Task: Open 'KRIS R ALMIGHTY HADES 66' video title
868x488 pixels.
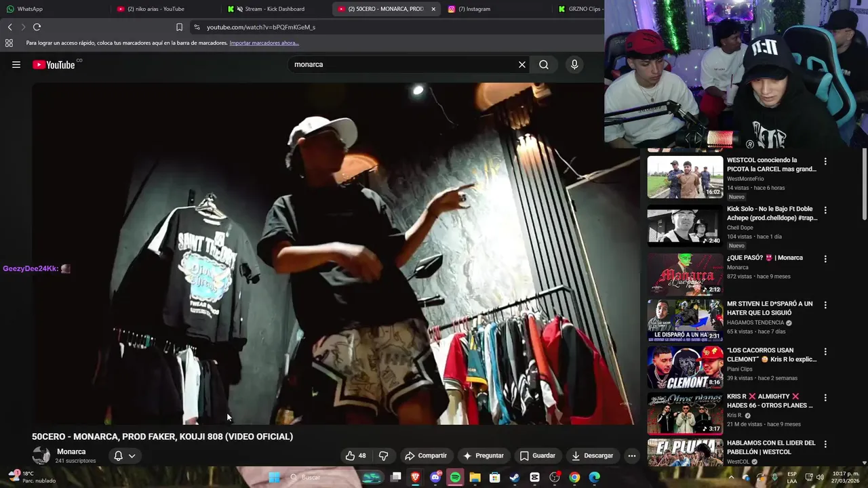Action: [x=770, y=401]
